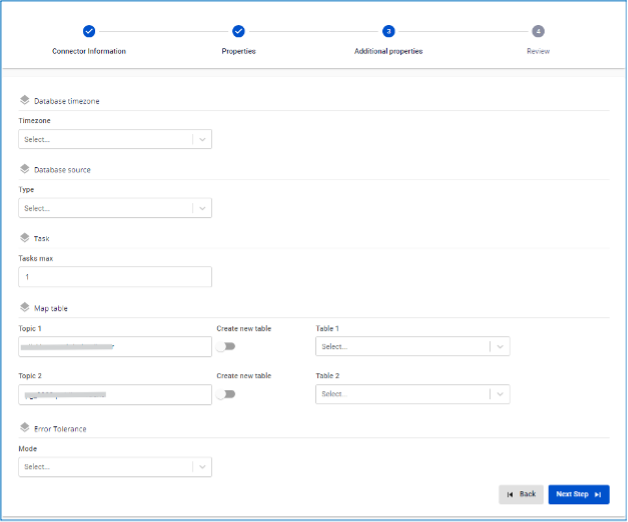
Task: Go to the Properties step label
Action: click(238, 51)
